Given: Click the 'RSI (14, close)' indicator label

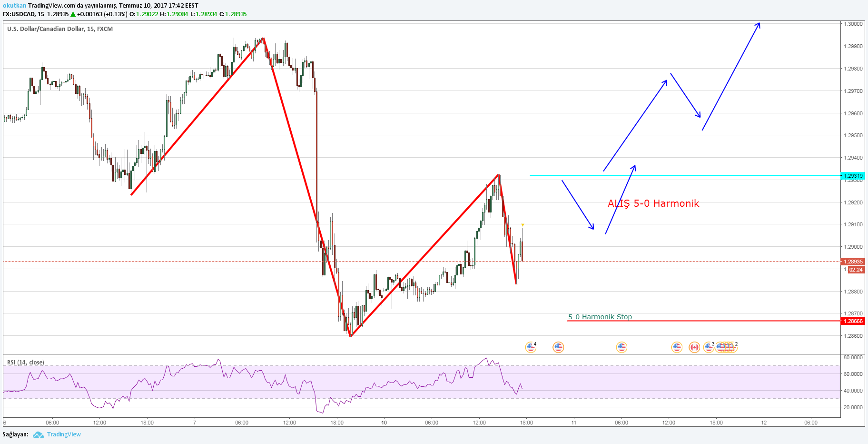Looking at the screenshot, I should (x=26, y=363).
